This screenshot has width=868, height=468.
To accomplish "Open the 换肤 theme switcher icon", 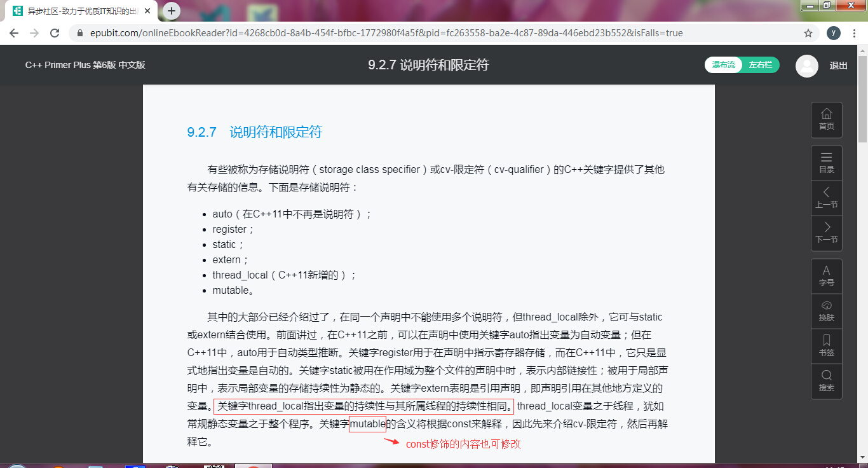I will (826, 311).
